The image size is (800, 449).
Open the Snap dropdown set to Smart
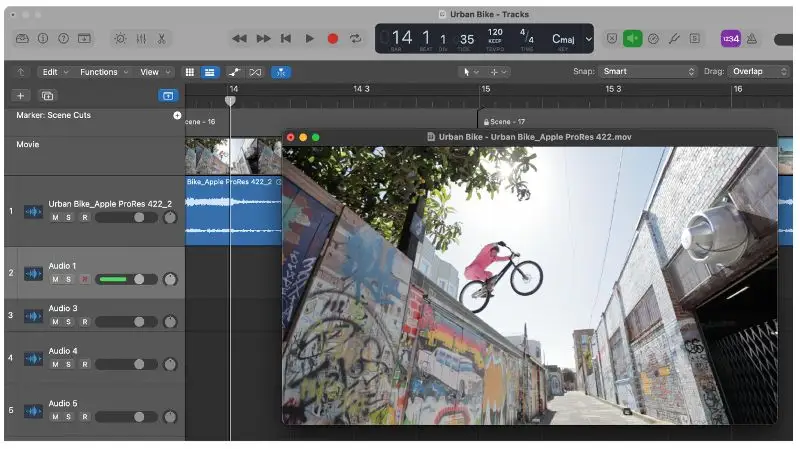point(648,72)
